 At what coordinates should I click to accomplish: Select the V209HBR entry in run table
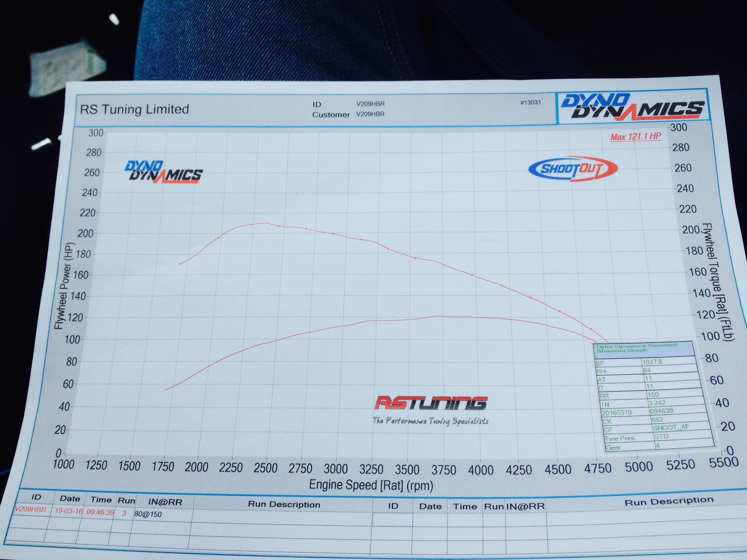30,510
